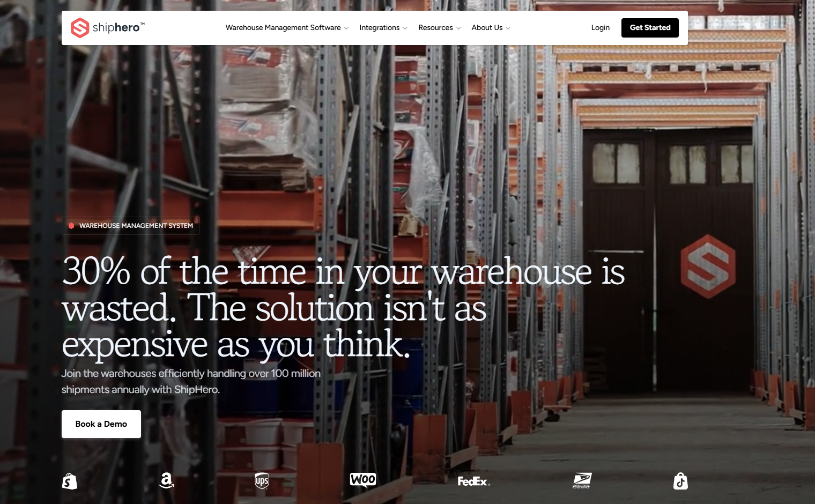This screenshot has height=504, width=815.
Task: Expand the About Us dropdown chevron
Action: pyautogui.click(x=508, y=28)
